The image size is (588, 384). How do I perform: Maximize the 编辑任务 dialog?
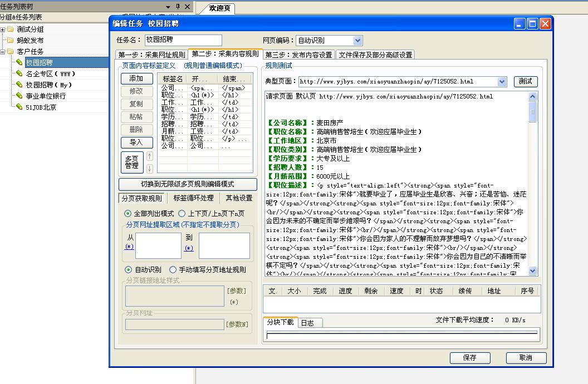(532, 24)
